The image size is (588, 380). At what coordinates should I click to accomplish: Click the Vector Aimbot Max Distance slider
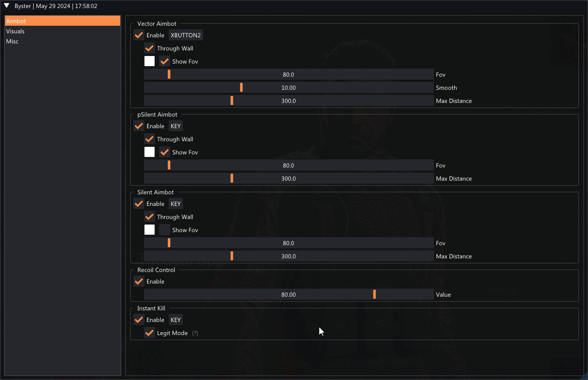(x=289, y=101)
